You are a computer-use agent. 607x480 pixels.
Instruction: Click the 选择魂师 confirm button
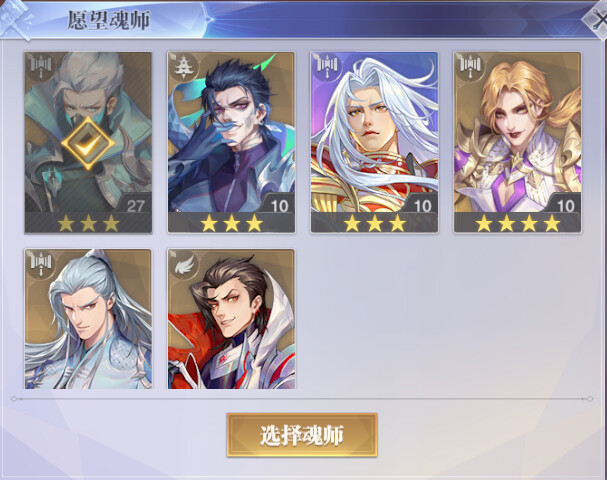[x=302, y=435]
